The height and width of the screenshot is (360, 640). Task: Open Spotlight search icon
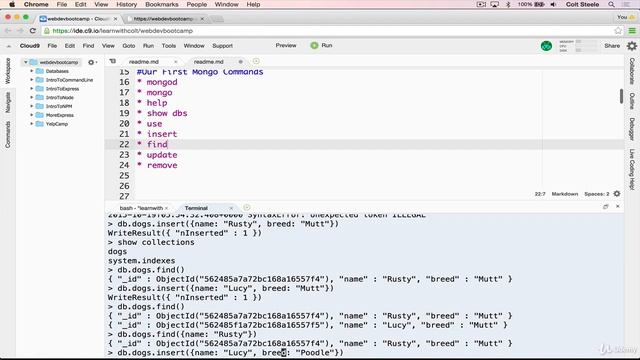[611, 4]
